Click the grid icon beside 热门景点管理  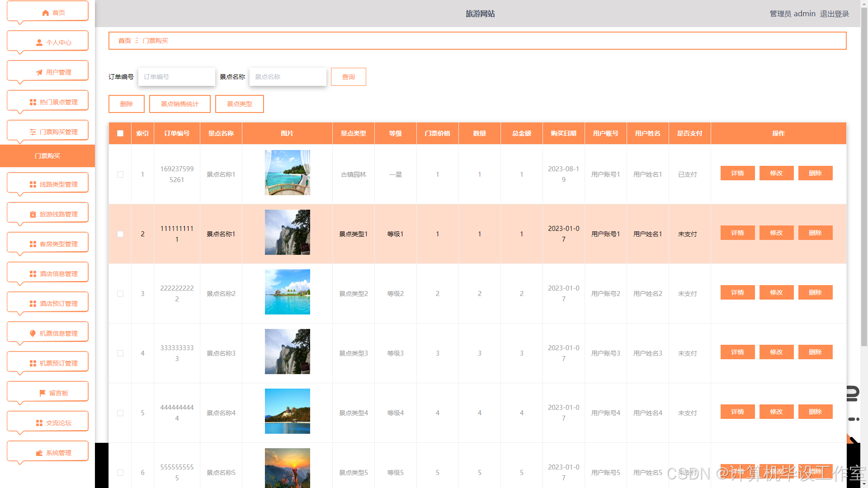point(33,102)
